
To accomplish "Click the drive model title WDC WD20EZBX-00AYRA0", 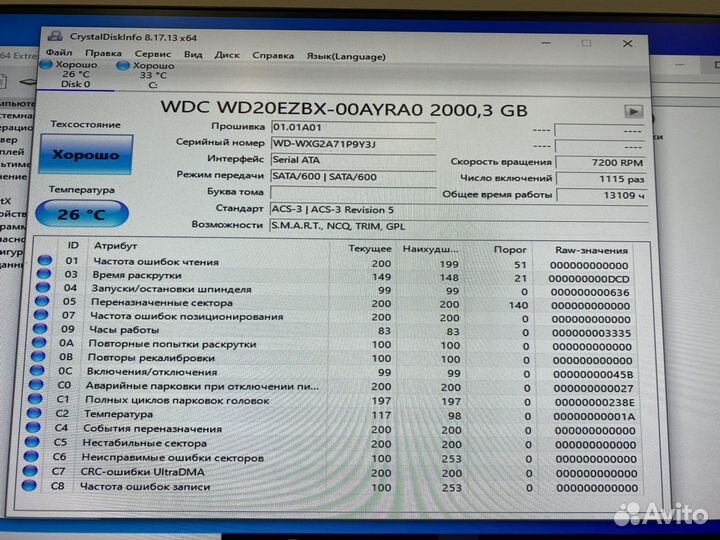I will click(344, 108).
